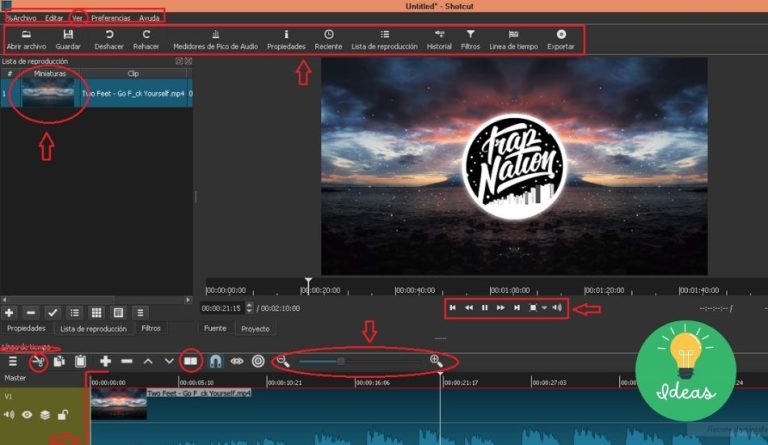Zoom in the timeline

pos(436,361)
